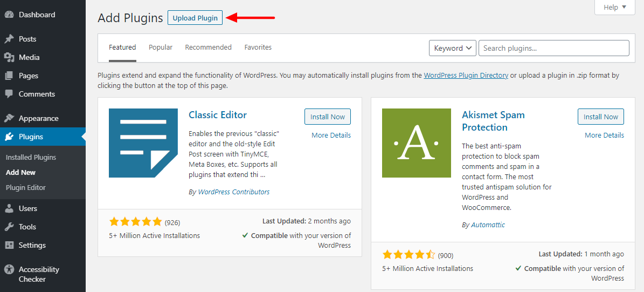Install the Classic Editor plugin now
Viewport: 644px width, 292px height.
pos(328,117)
